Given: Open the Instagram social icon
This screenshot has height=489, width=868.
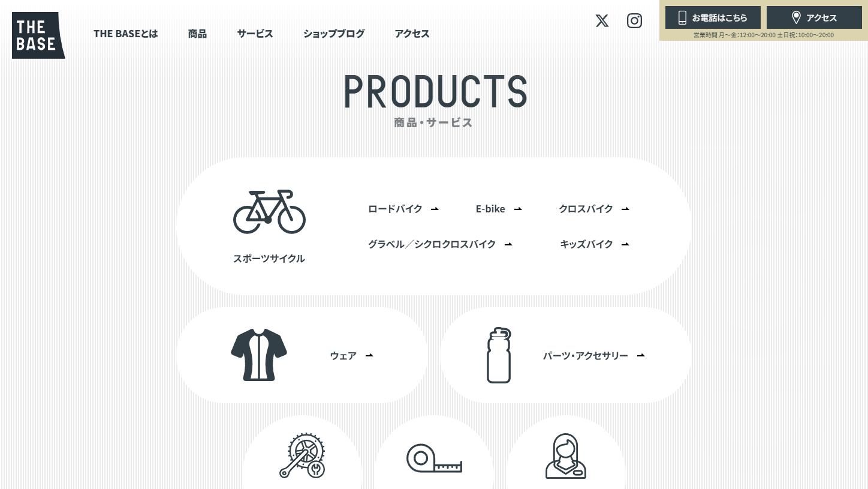Looking at the screenshot, I should click(x=634, y=20).
